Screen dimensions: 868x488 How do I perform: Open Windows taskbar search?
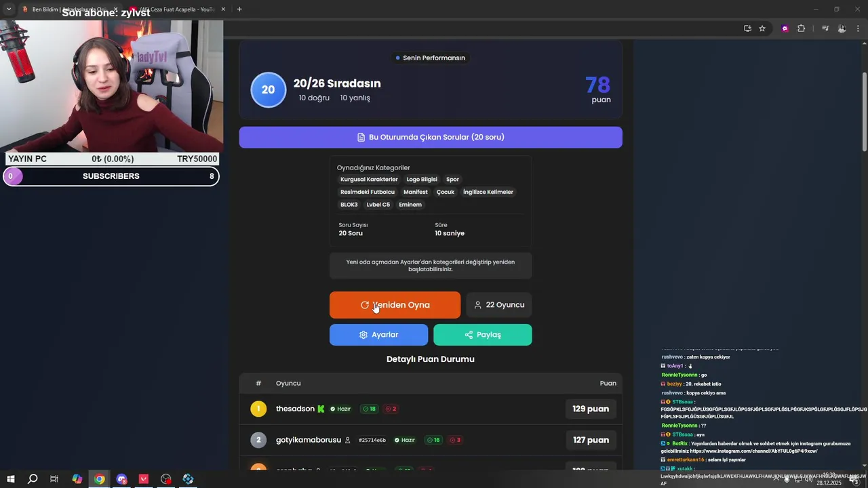point(33,479)
